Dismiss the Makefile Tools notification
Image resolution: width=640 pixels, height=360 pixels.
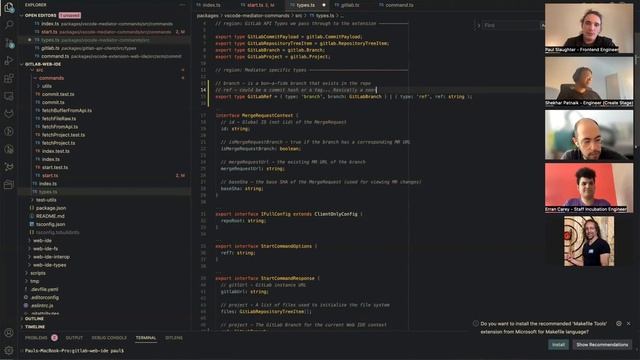[x=629, y=323]
